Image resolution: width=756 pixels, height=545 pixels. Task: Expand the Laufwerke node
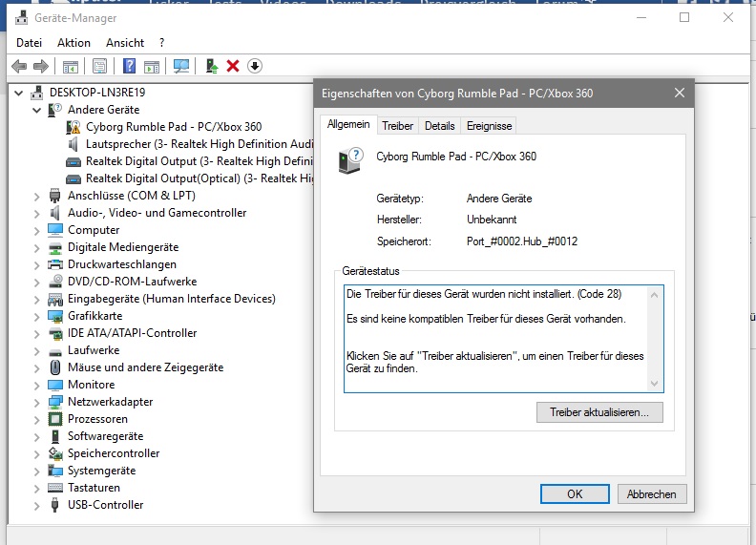[x=36, y=351]
